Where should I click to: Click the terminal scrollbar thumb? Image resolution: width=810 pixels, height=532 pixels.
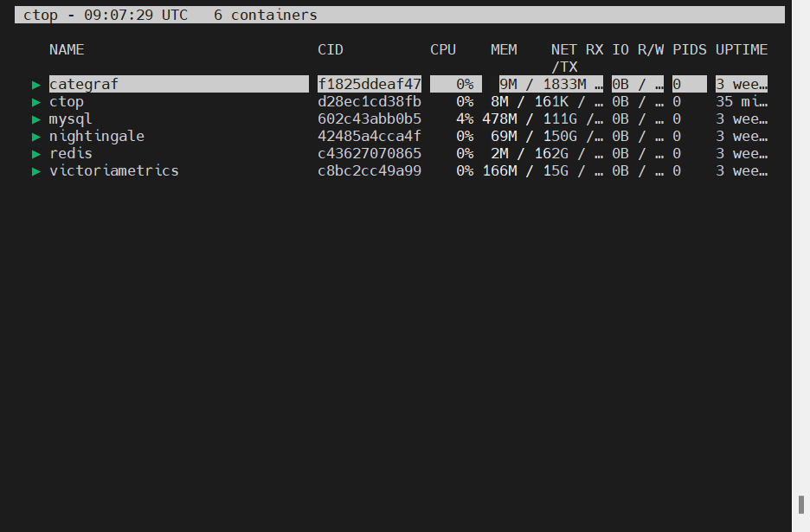tap(800, 504)
